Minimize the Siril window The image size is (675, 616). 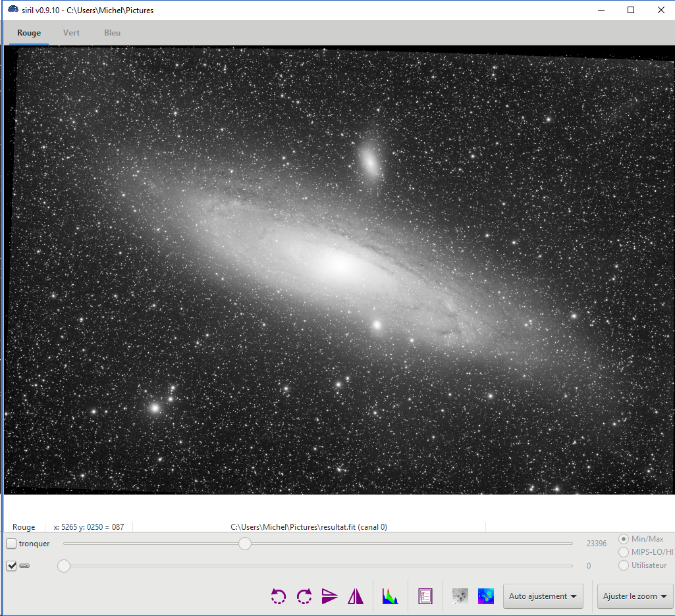pyautogui.click(x=601, y=10)
